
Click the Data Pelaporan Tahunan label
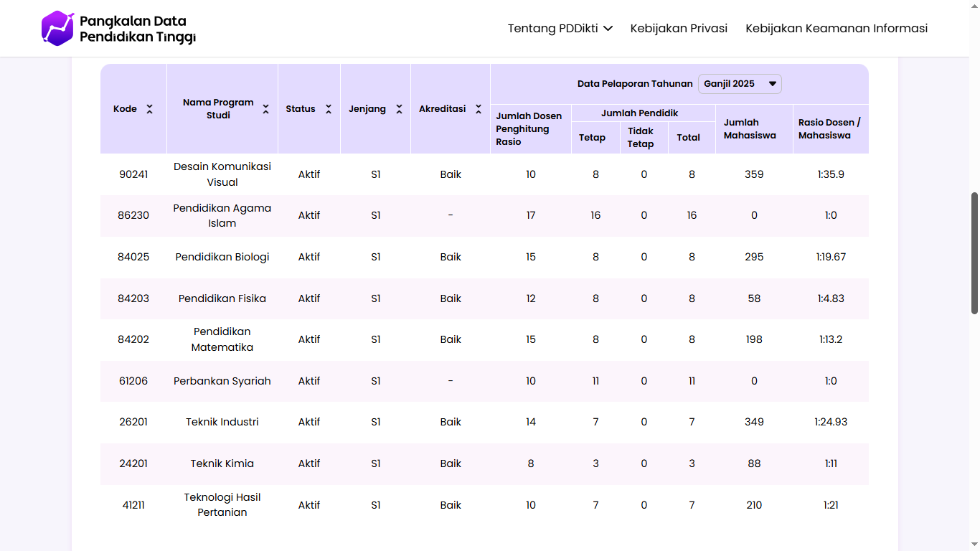coord(635,84)
